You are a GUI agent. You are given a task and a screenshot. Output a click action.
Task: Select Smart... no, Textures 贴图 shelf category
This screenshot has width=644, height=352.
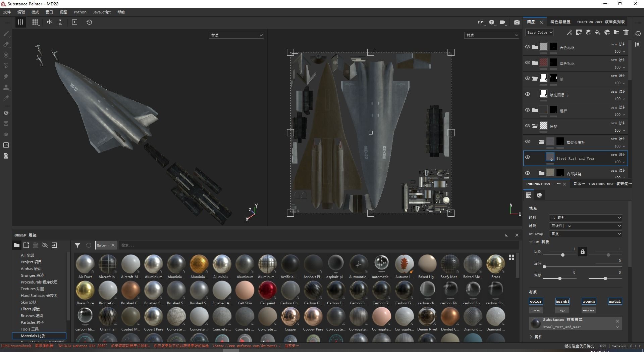click(x=32, y=289)
